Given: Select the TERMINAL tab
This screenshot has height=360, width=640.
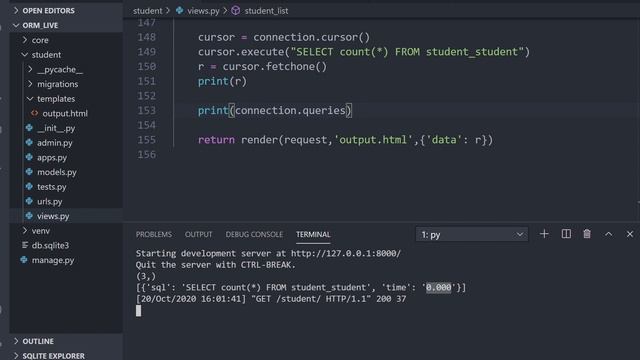Looking at the screenshot, I should (313, 234).
